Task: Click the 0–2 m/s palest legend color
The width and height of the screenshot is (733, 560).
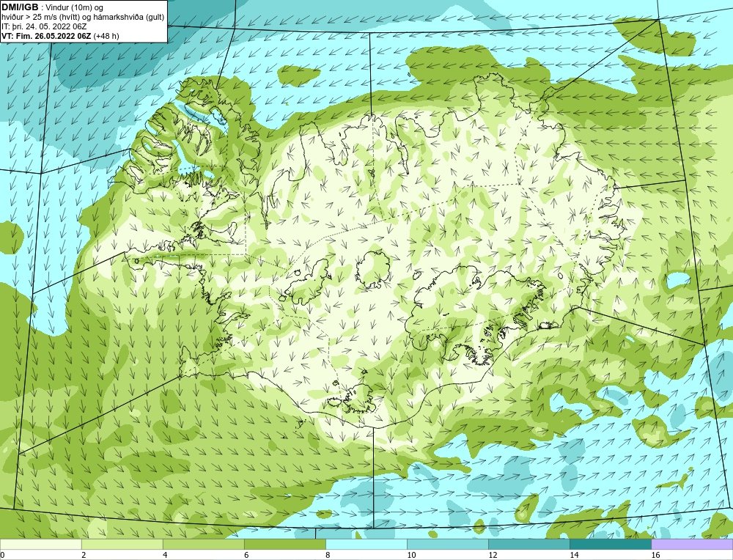Action: [40, 544]
